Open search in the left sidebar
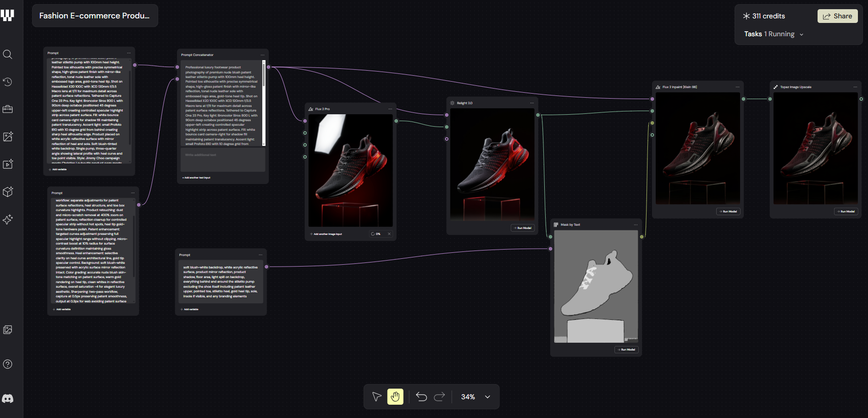 [x=7, y=54]
